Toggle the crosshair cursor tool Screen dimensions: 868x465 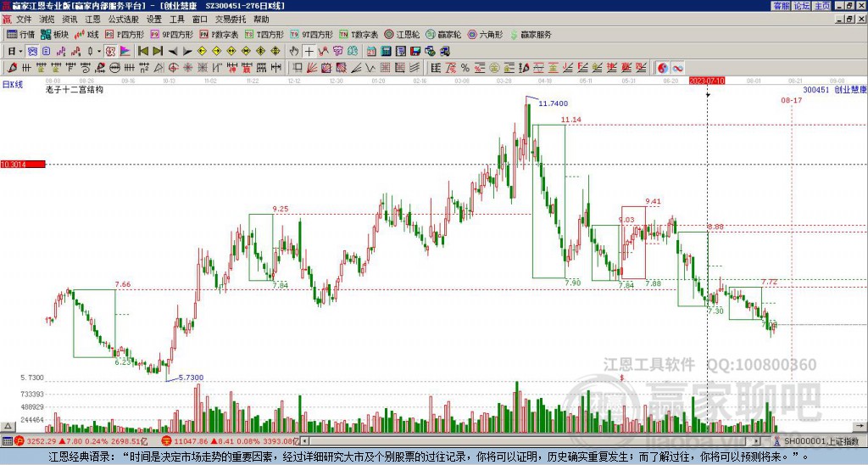[309, 52]
